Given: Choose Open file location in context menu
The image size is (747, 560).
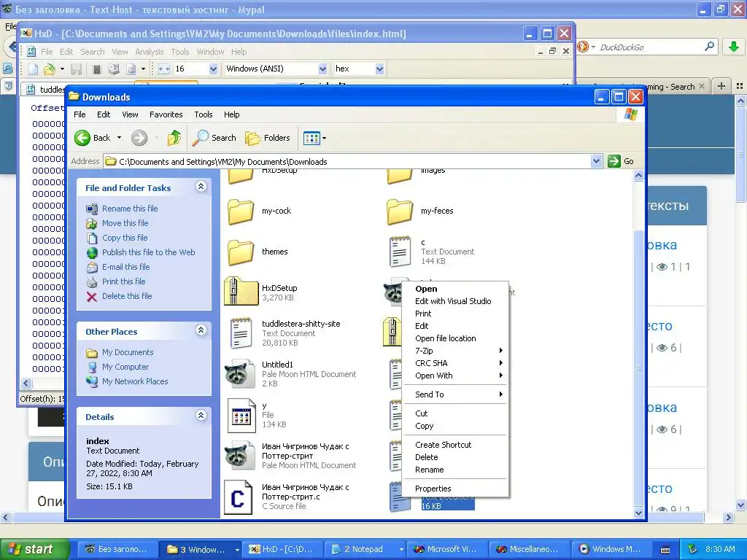Looking at the screenshot, I should 455,338.
